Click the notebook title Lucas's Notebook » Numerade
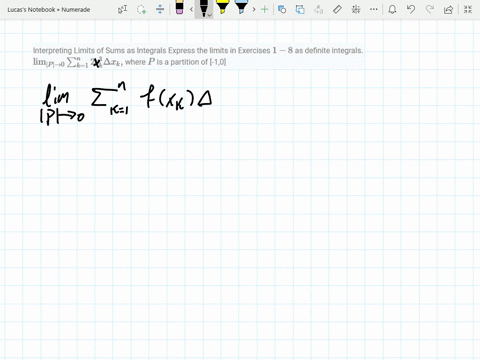Screen dimensions: 480x360 tap(49, 10)
